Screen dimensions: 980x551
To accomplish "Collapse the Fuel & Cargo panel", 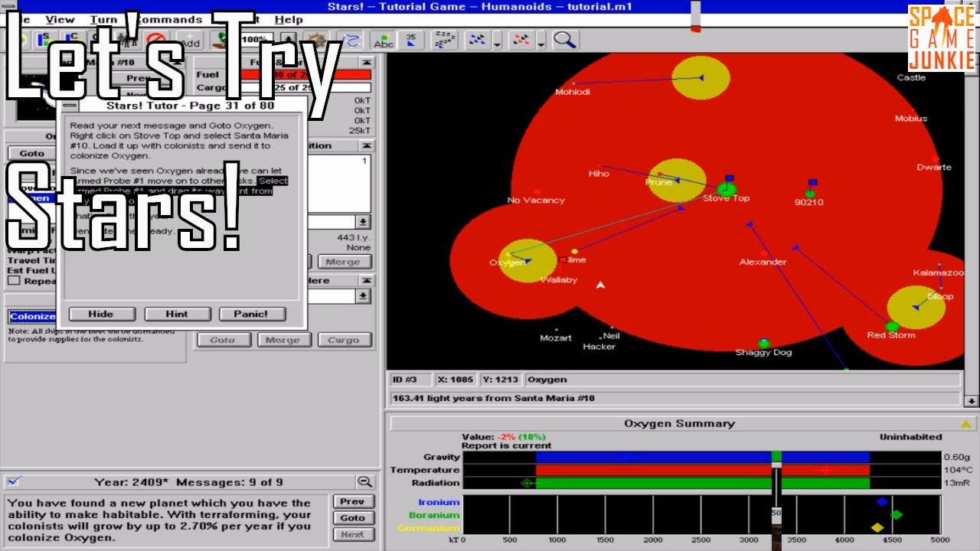I will [x=367, y=63].
